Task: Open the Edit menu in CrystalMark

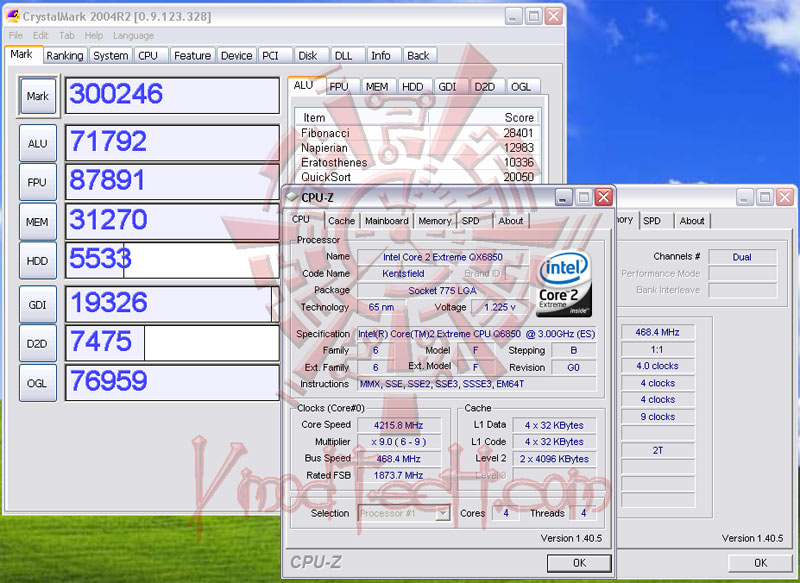Action: point(40,35)
